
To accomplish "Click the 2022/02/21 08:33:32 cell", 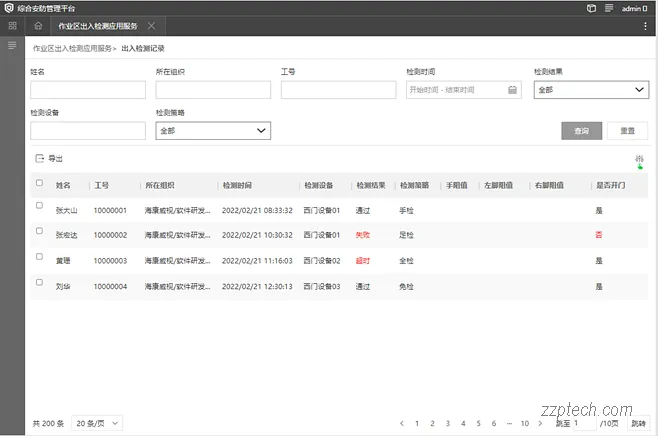I will click(257, 211).
